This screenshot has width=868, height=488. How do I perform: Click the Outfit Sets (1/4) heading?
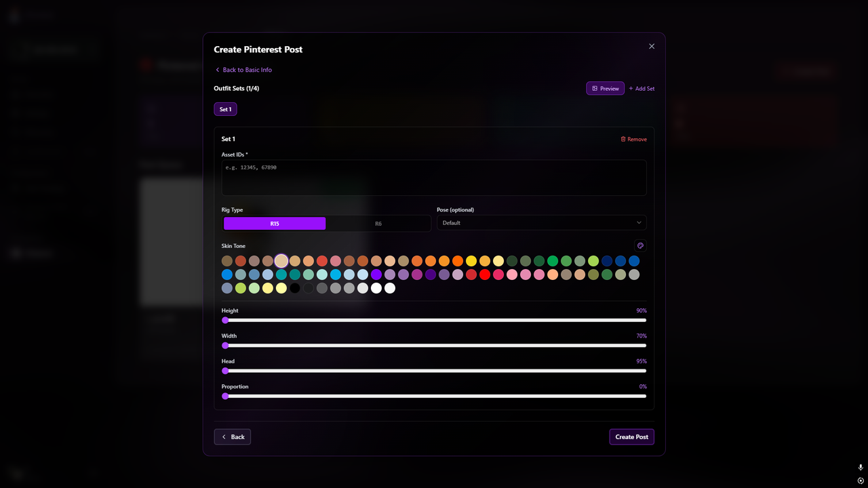pyautogui.click(x=237, y=89)
